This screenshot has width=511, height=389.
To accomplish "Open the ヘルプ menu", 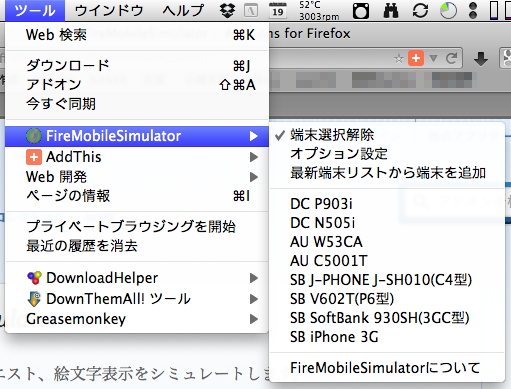I will click(x=183, y=10).
